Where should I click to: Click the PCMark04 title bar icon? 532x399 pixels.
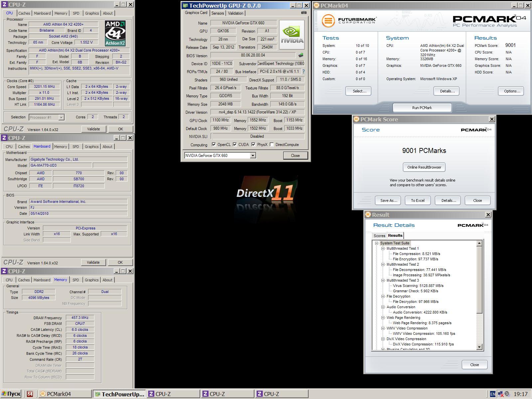(317, 5)
